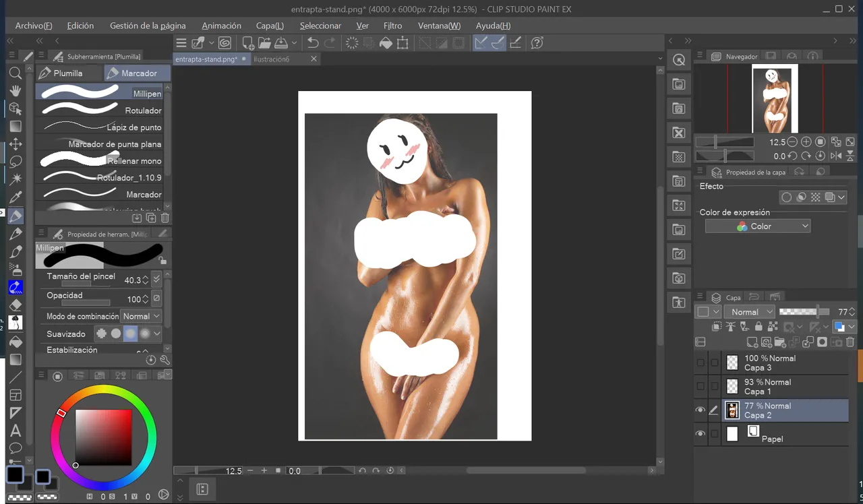Select the Eyedropper tool
The image size is (863, 504).
click(16, 197)
